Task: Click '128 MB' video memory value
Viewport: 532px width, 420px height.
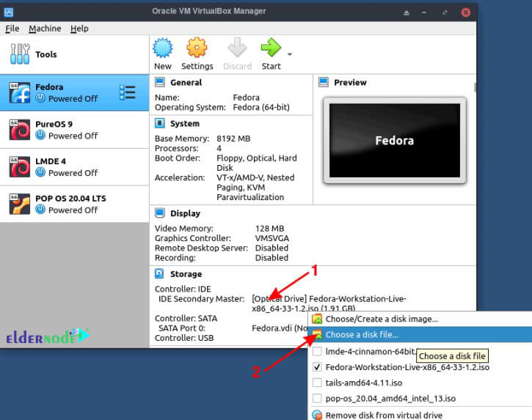Action: 270,229
